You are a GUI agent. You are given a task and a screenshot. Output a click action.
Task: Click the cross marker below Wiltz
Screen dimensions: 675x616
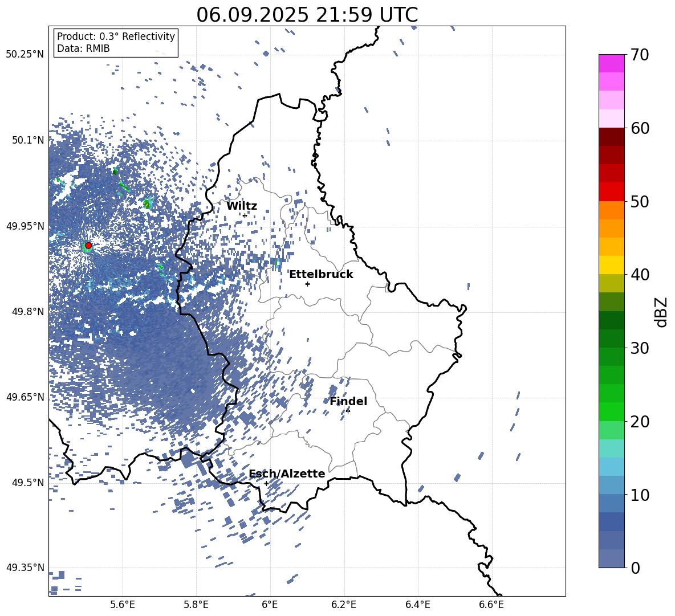coord(245,215)
